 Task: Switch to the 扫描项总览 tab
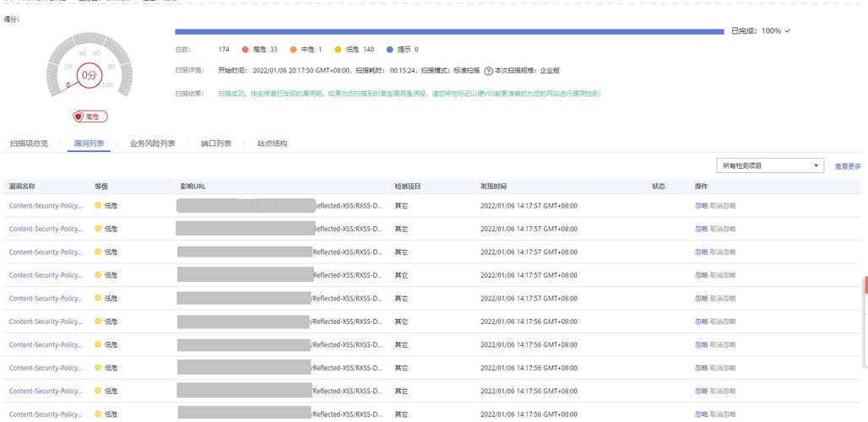point(29,143)
